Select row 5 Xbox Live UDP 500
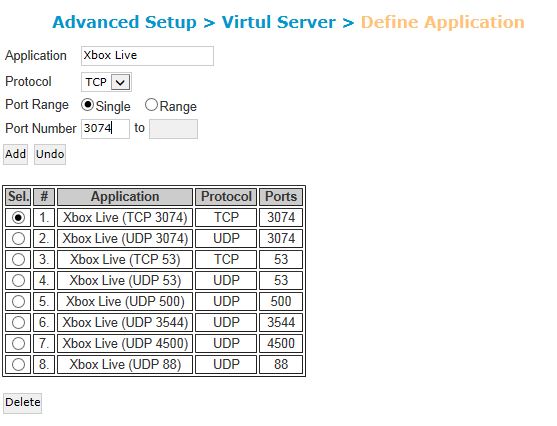This screenshot has height=426, width=557. (x=18, y=301)
